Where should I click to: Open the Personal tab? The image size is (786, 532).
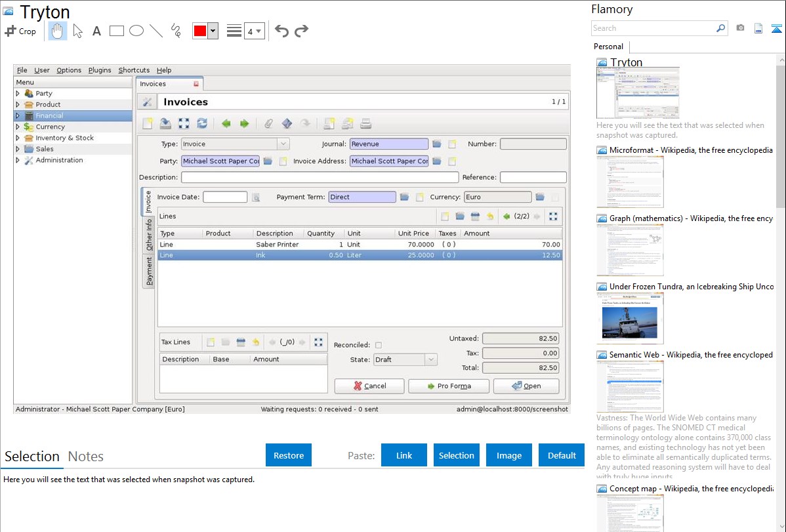point(608,47)
